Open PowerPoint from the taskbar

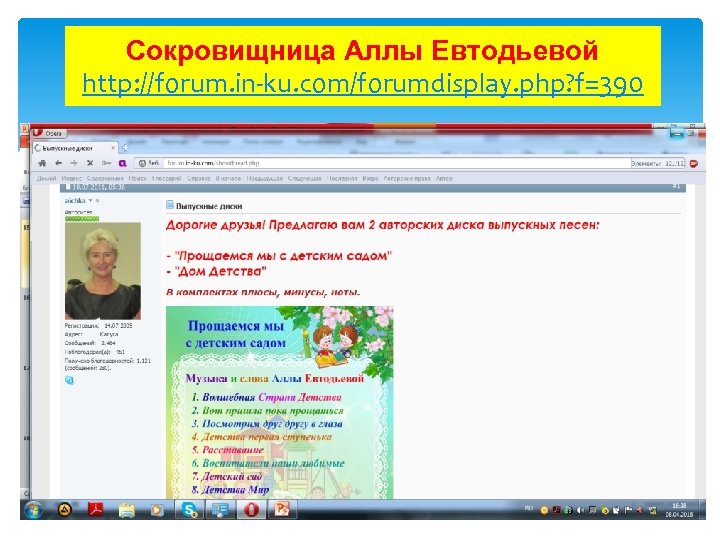click(x=282, y=509)
